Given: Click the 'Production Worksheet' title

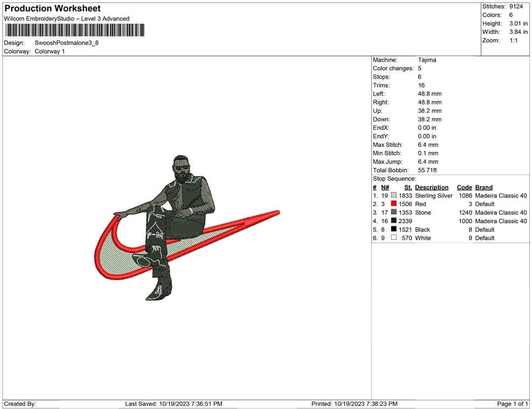Looking at the screenshot, I should click(x=53, y=9).
